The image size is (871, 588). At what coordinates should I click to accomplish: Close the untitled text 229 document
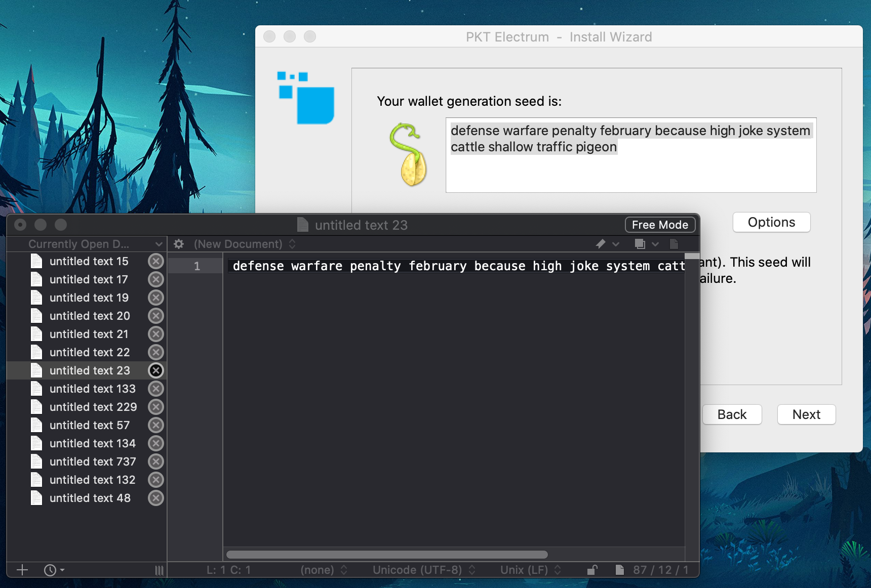156,407
